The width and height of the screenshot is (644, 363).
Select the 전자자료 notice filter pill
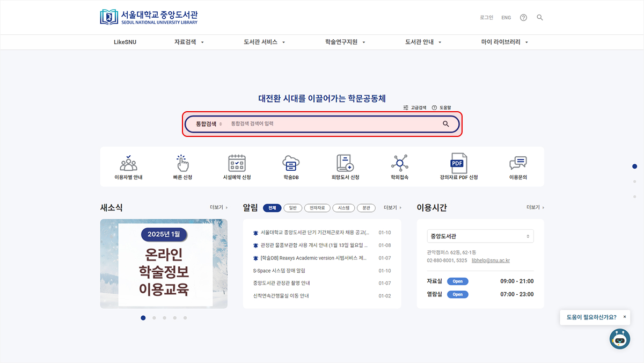point(317,208)
